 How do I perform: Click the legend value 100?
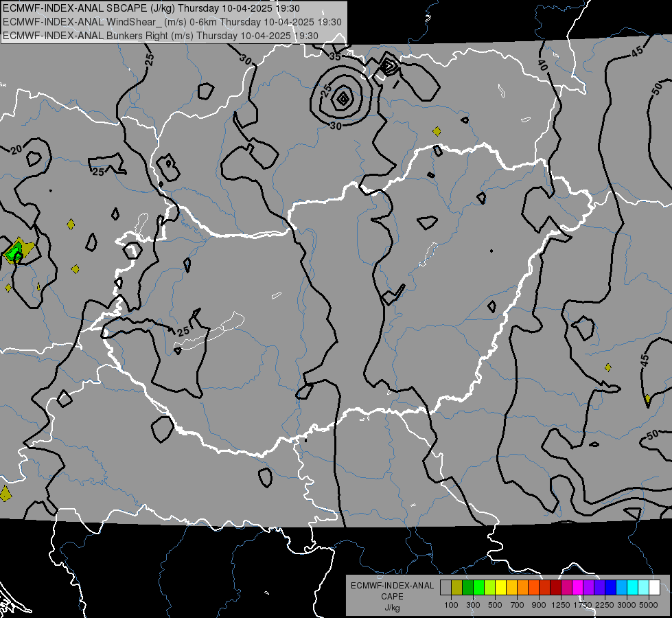pos(451,605)
